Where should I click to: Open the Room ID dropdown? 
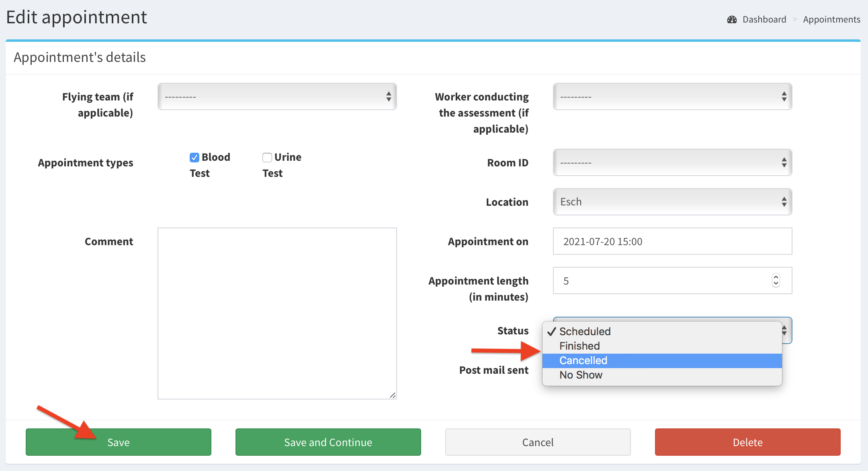[672, 162]
